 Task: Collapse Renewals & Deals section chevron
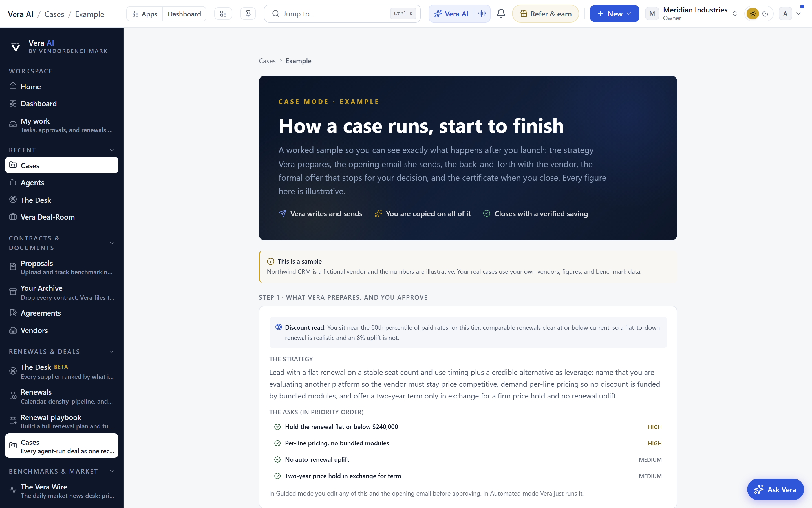(x=112, y=352)
